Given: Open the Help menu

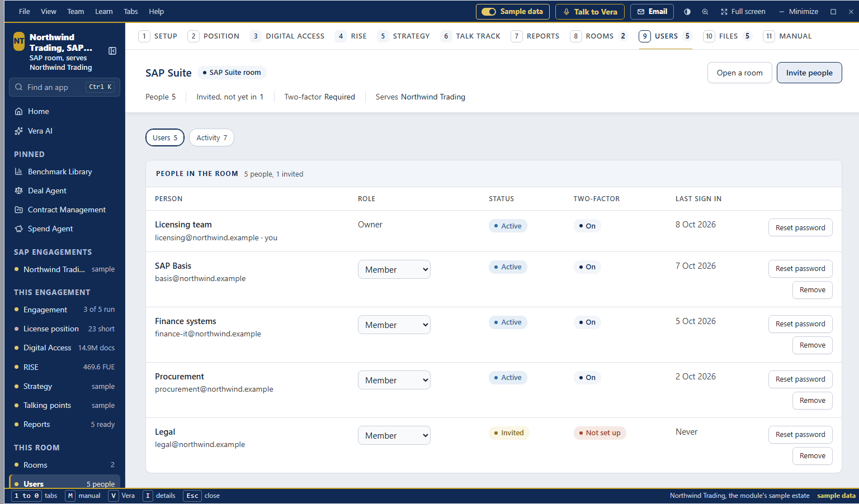Looking at the screenshot, I should (157, 12).
